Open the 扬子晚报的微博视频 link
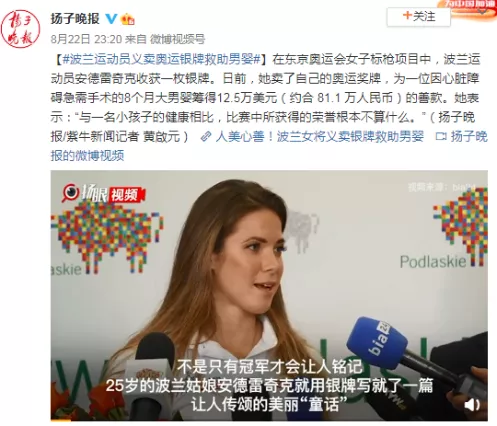497x426 pixels. [x=269, y=146]
